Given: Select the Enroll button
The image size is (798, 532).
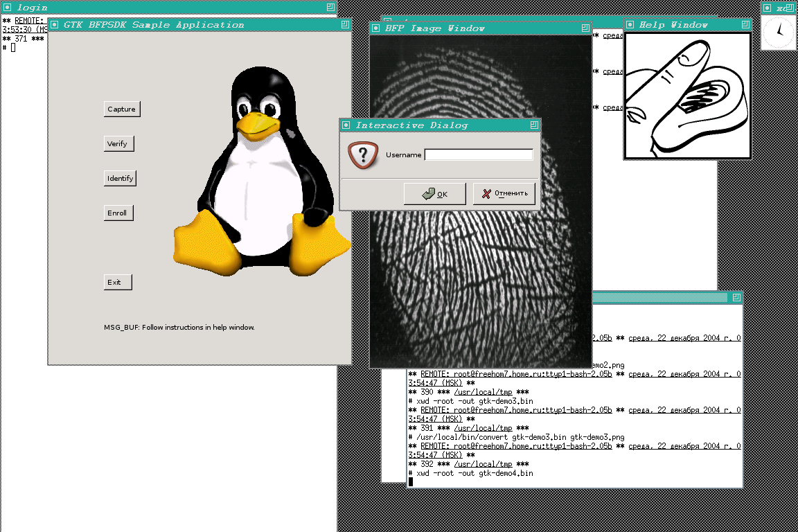Looking at the screenshot, I should click(x=117, y=213).
